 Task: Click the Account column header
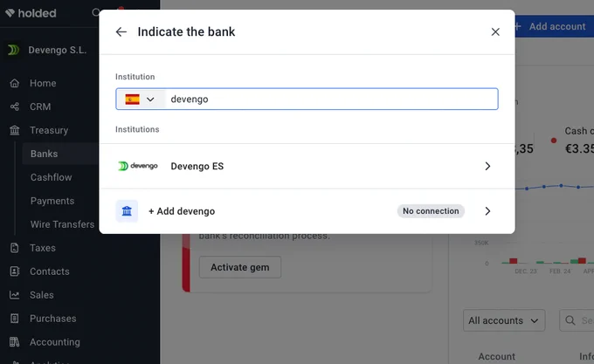click(497, 356)
